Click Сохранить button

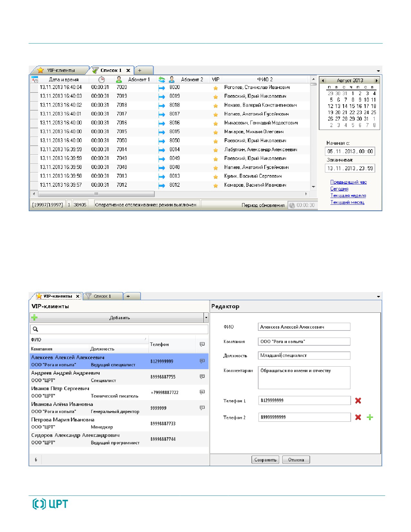pyautogui.click(x=265, y=460)
